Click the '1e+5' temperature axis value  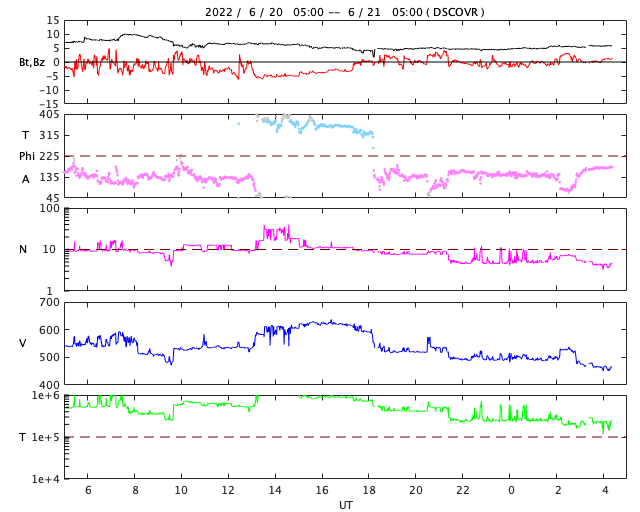(46, 437)
